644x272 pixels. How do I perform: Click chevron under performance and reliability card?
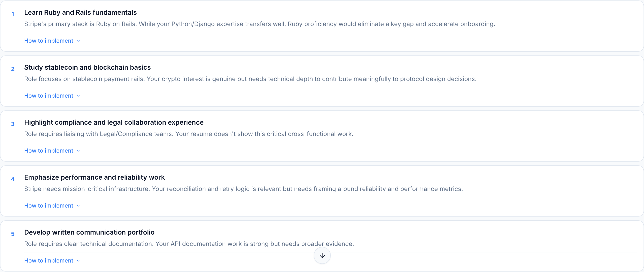(78, 206)
